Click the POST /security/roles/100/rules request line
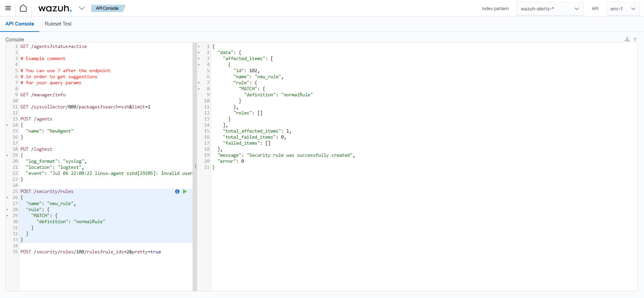The image size is (644, 298). coord(91,252)
